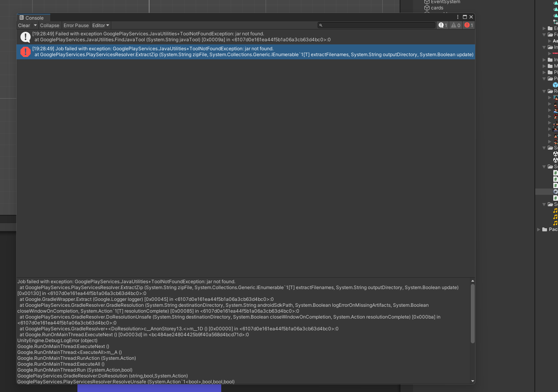The image size is (558, 392).
Task: Click the magnifier icon in the Console search box
Action: pos(321,26)
